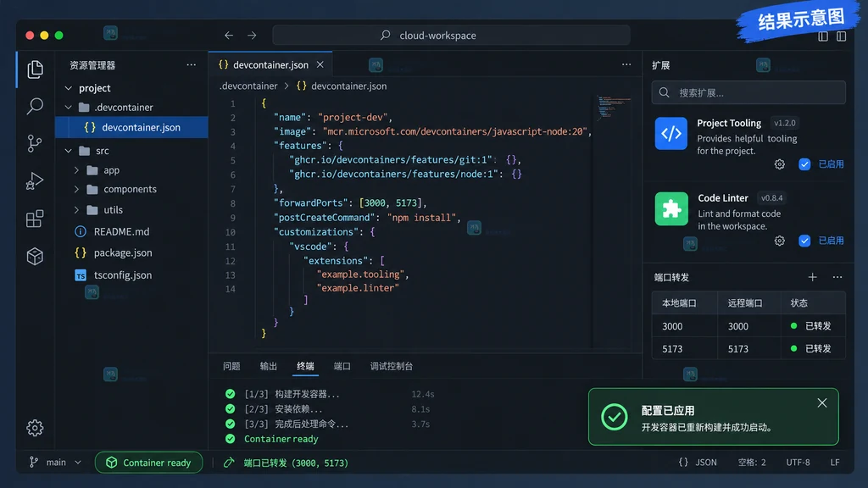Open the settings gear at sidebar bottom
The image size is (868, 488).
[35, 428]
